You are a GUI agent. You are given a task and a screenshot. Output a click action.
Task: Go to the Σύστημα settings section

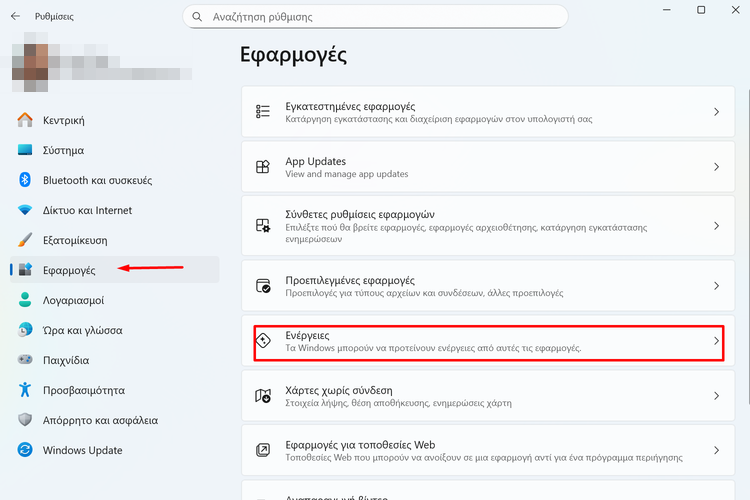[63, 150]
